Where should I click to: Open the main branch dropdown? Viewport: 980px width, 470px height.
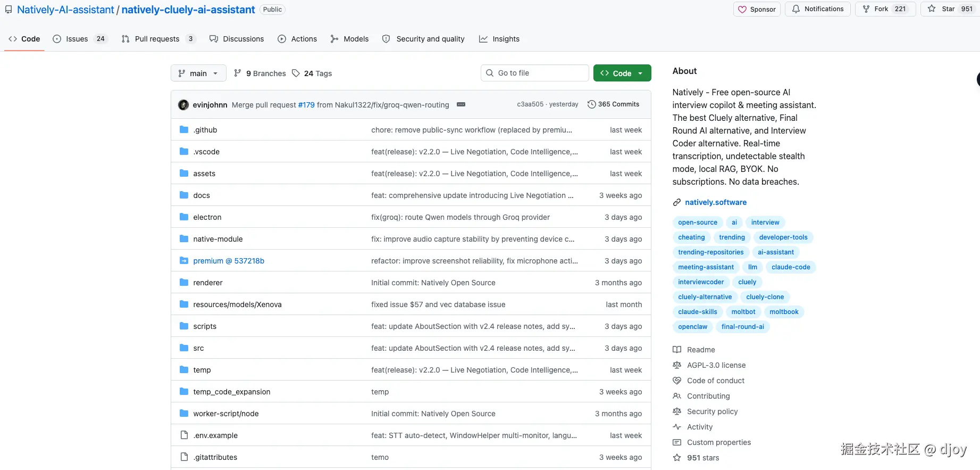(x=198, y=73)
